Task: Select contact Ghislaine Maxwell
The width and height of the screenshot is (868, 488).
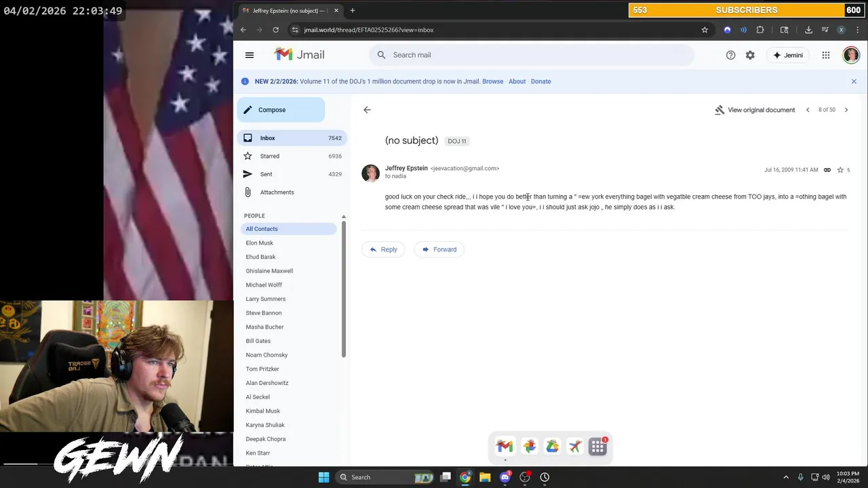Action: [269, 271]
